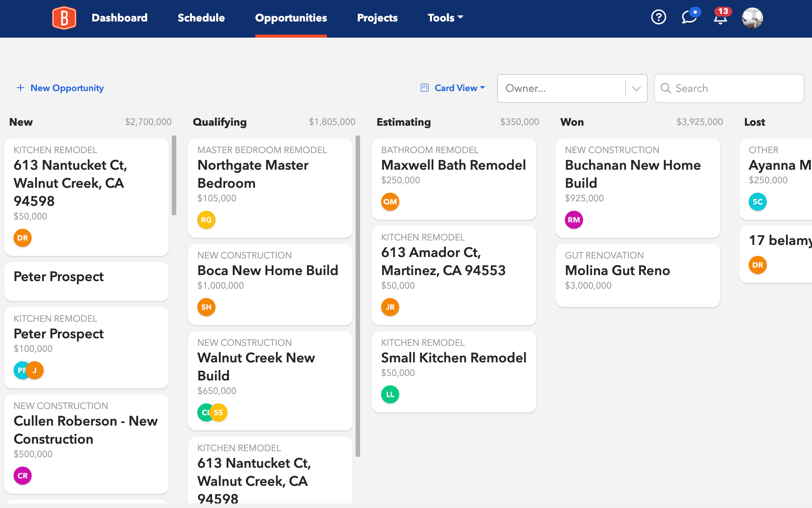812x508 pixels.
Task: Click the QM avatar on Maxwell Bath Remodel
Action: [390, 202]
